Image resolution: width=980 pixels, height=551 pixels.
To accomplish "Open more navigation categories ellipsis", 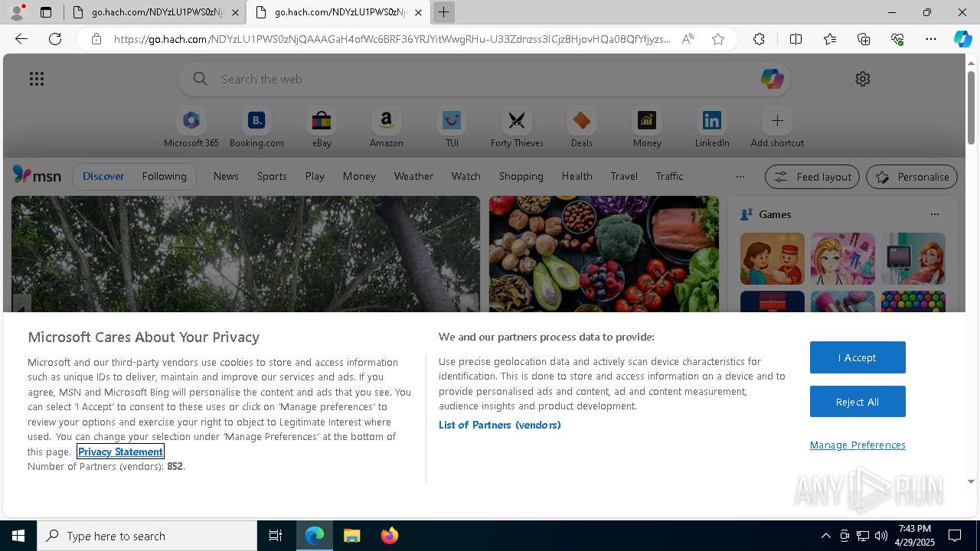I will coord(740,177).
